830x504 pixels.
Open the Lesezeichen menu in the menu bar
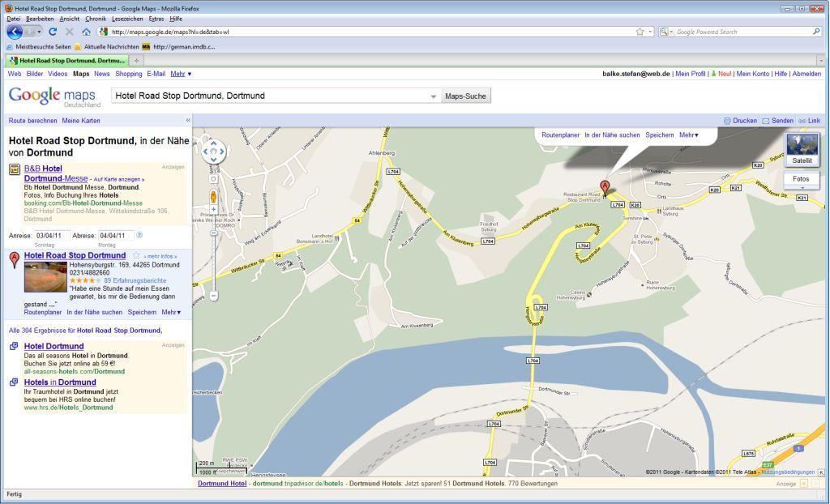click(x=127, y=19)
